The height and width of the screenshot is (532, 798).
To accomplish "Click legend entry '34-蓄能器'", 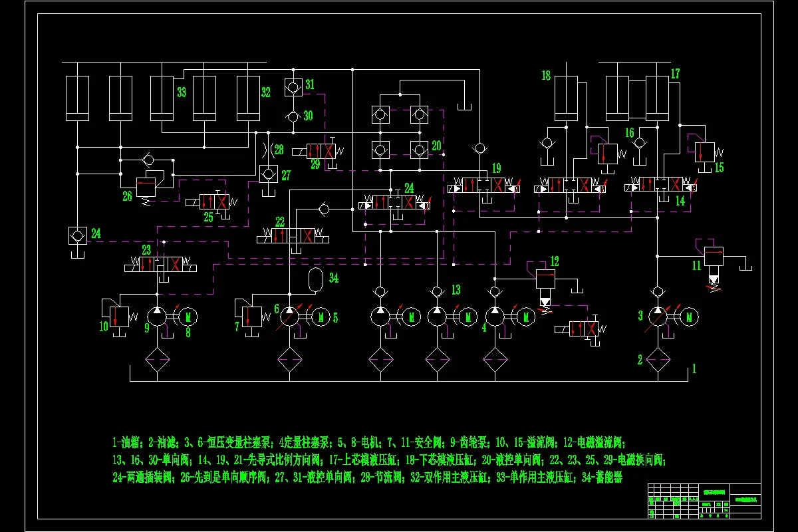I will (x=601, y=477).
